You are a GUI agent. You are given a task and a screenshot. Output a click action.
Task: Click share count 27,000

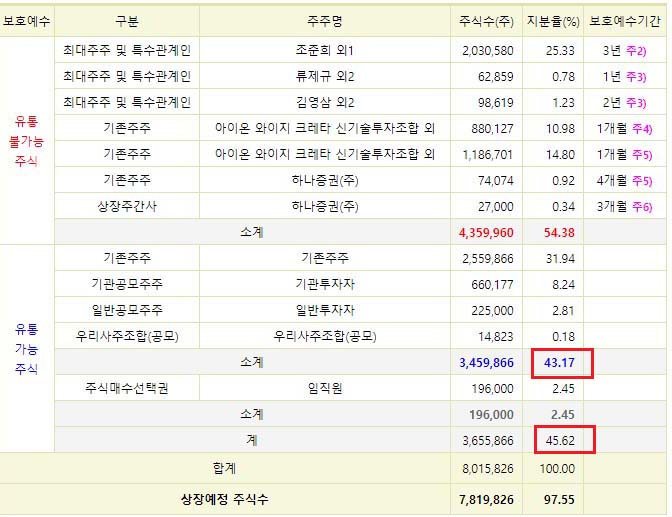point(495,207)
